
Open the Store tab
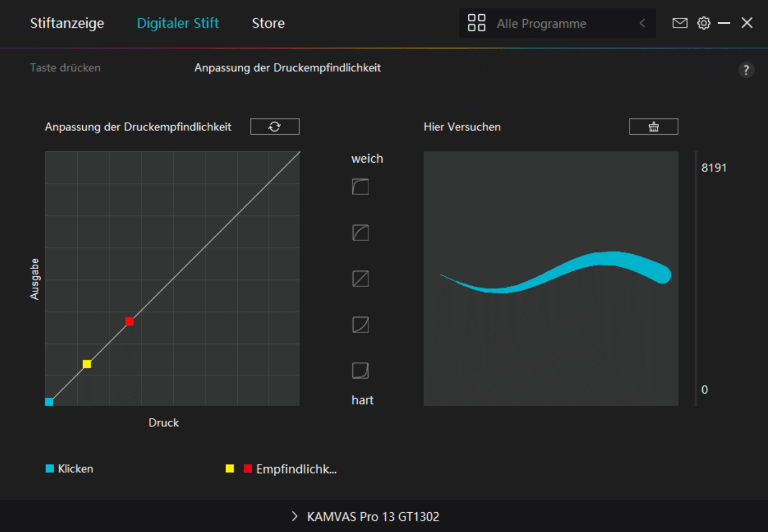(268, 23)
